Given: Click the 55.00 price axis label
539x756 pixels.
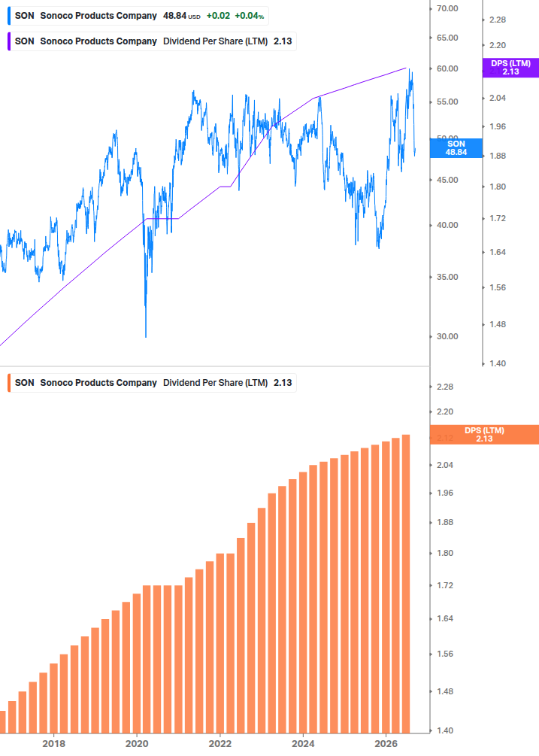Looking at the screenshot, I should [x=447, y=102].
